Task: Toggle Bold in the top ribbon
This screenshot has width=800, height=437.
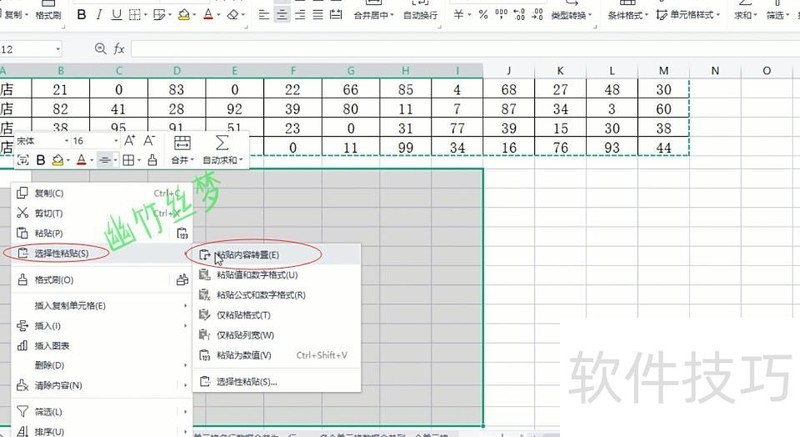Action: pos(82,15)
